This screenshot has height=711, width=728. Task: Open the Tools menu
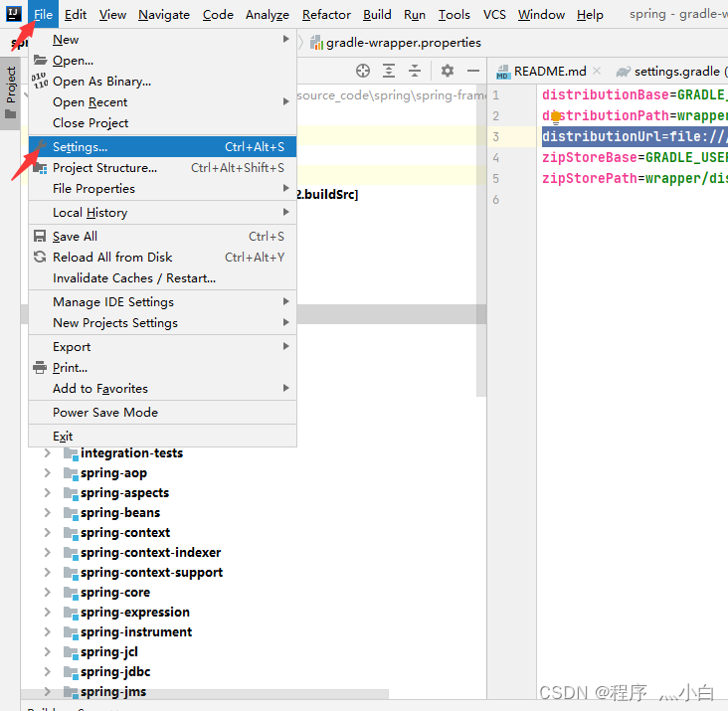(455, 14)
